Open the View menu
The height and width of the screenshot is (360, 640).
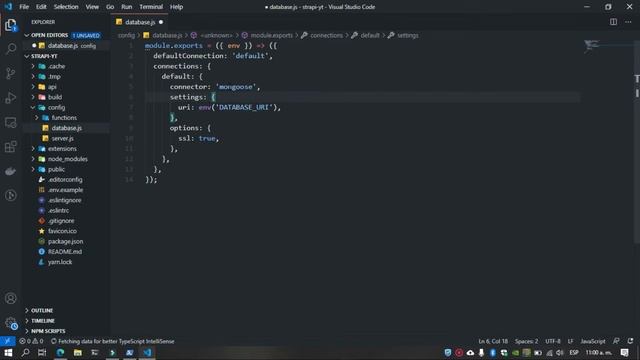coord(92,7)
